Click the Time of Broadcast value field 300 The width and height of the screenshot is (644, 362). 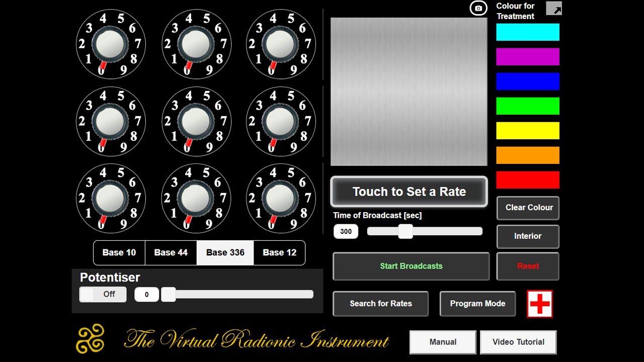(346, 231)
